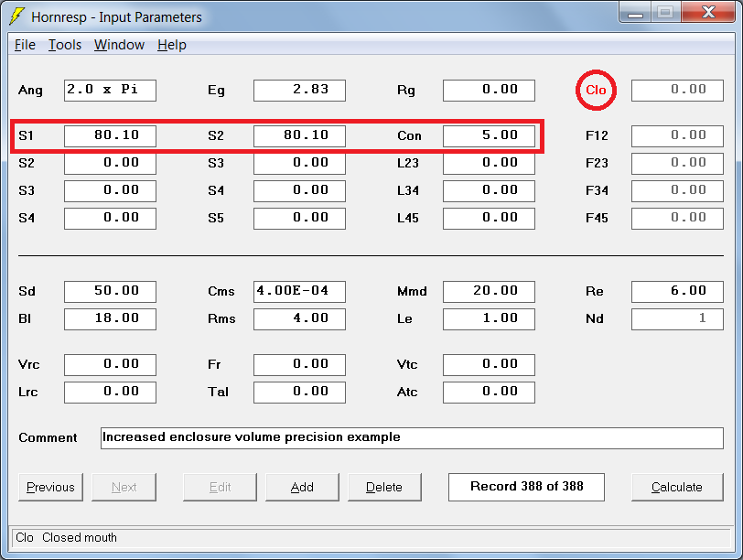
Task: Open the Window menu
Action: (x=119, y=45)
